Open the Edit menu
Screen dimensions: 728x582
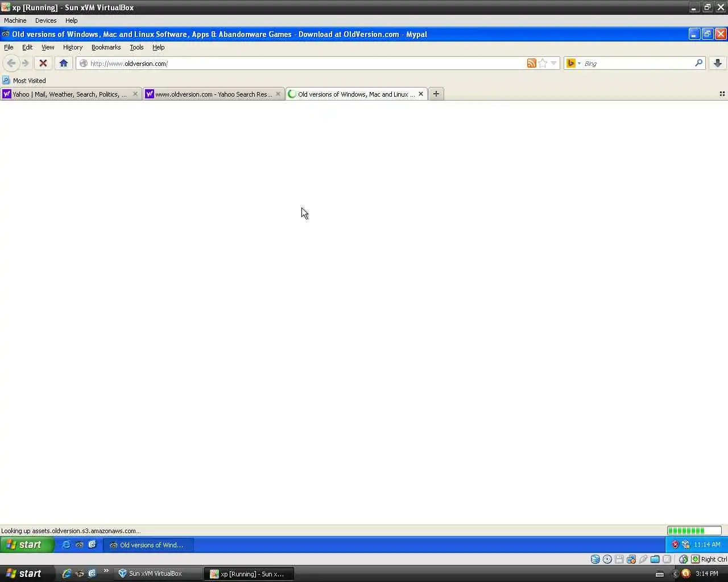pyautogui.click(x=27, y=47)
